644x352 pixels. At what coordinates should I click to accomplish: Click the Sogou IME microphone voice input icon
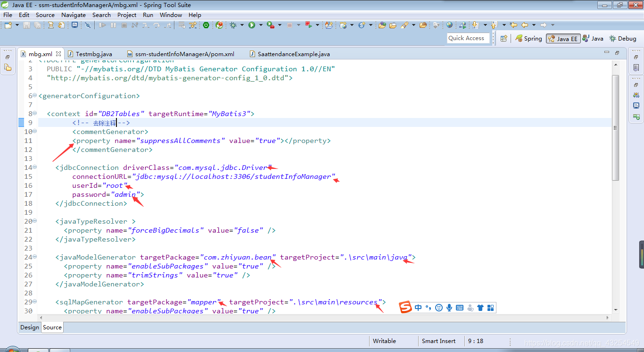[449, 308]
